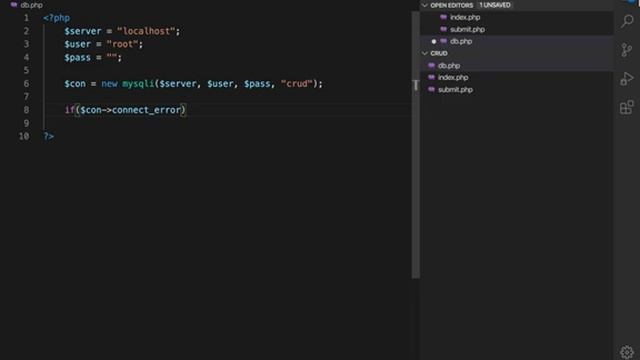This screenshot has width=640, height=360.
Task: Open the Source Control view icon
Action: (x=627, y=50)
